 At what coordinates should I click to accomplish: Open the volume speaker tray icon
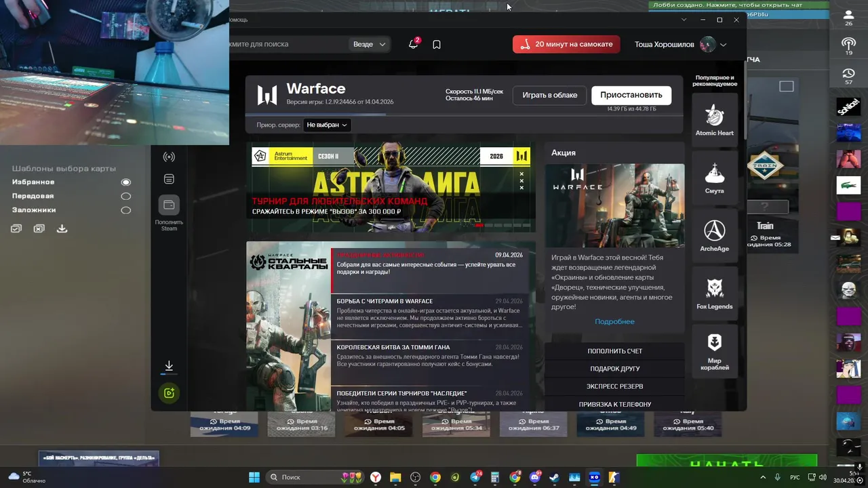[822, 477]
